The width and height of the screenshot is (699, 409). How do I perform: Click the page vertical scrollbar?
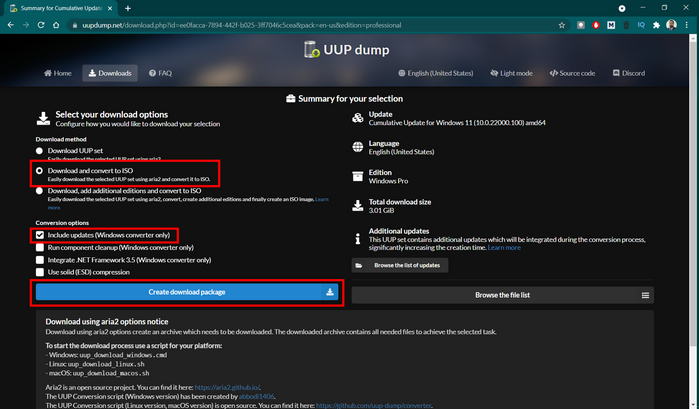[x=693, y=192]
